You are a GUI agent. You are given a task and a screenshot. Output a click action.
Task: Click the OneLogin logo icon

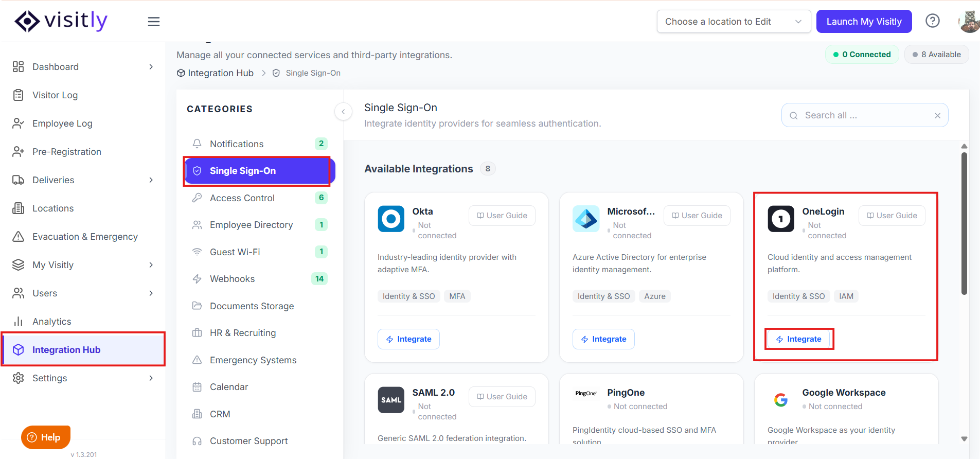(781, 219)
